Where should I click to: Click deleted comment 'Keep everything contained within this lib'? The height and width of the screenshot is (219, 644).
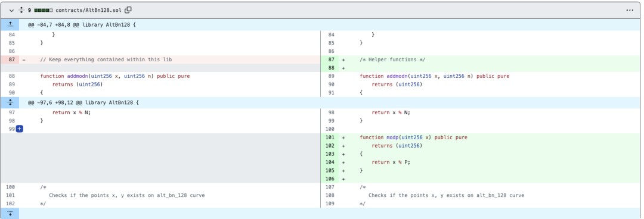click(106, 60)
